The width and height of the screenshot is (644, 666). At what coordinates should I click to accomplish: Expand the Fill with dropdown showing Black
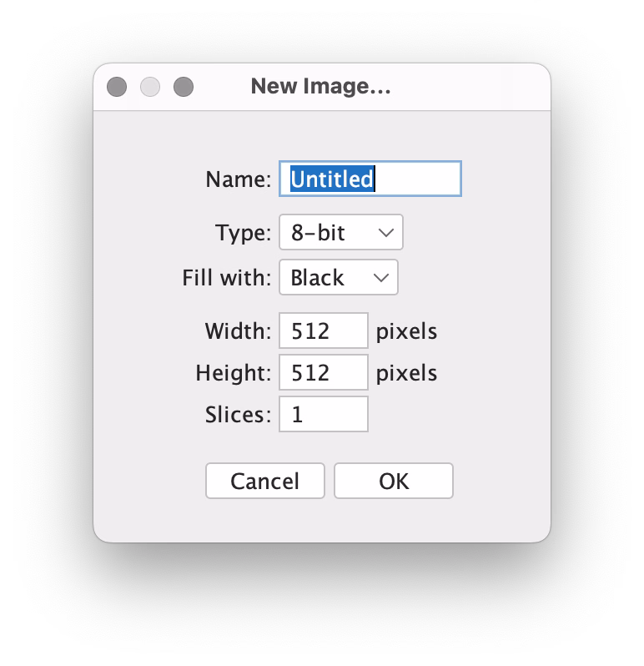(338, 278)
